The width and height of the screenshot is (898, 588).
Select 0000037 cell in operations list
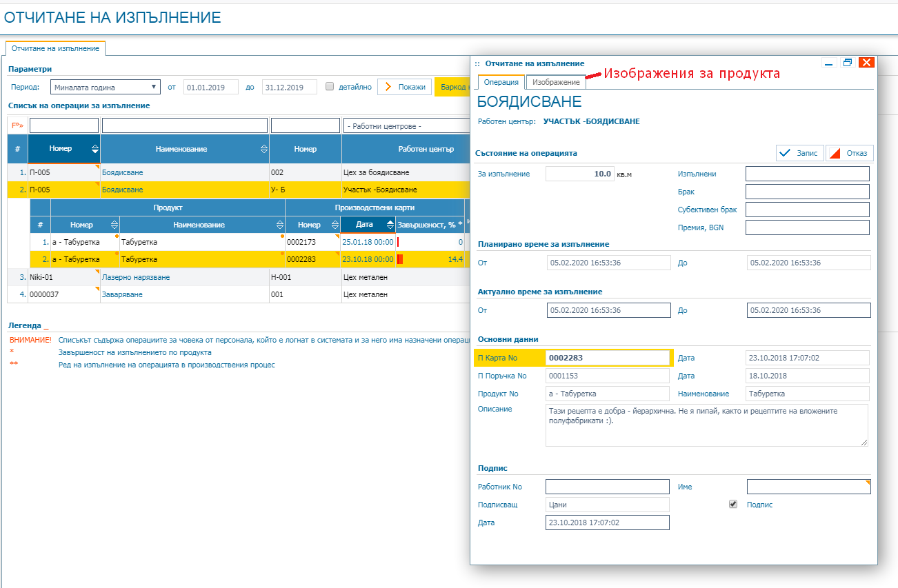click(x=64, y=294)
